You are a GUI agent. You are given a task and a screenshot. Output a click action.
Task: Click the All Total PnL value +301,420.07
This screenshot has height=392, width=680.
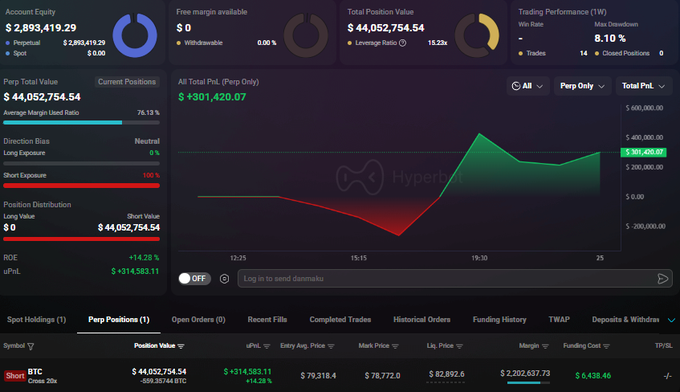coord(212,97)
